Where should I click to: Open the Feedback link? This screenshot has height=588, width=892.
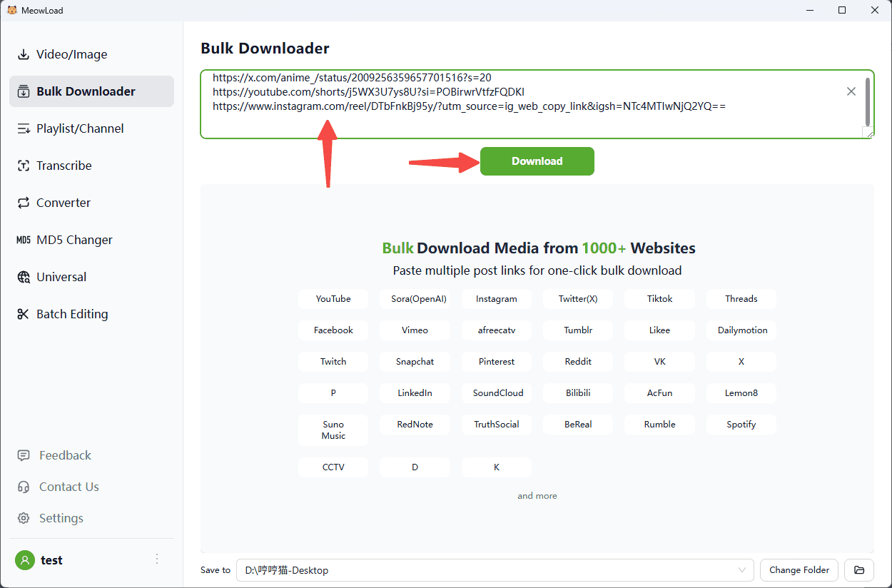65,455
